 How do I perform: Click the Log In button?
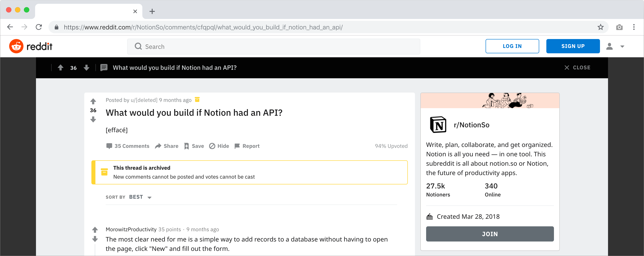[x=512, y=46]
